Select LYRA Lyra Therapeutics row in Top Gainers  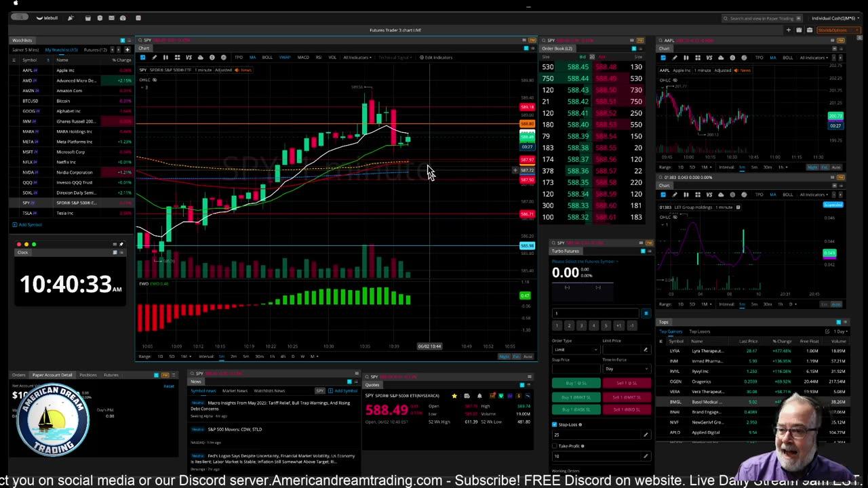click(753, 350)
